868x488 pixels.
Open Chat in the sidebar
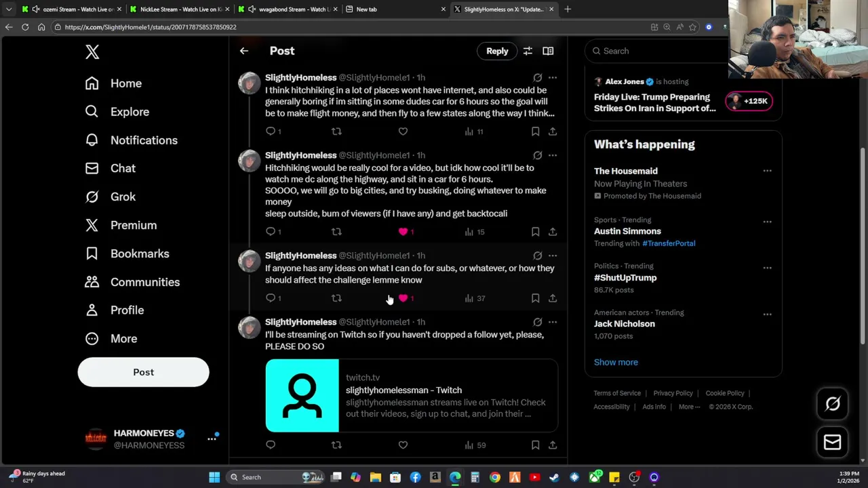click(x=110, y=168)
